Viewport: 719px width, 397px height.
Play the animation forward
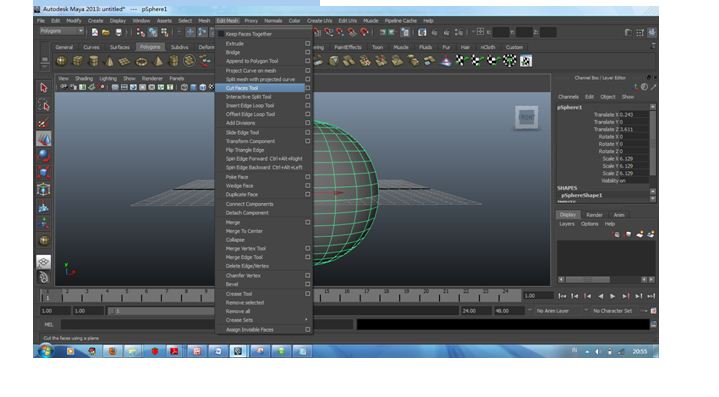coord(613,296)
